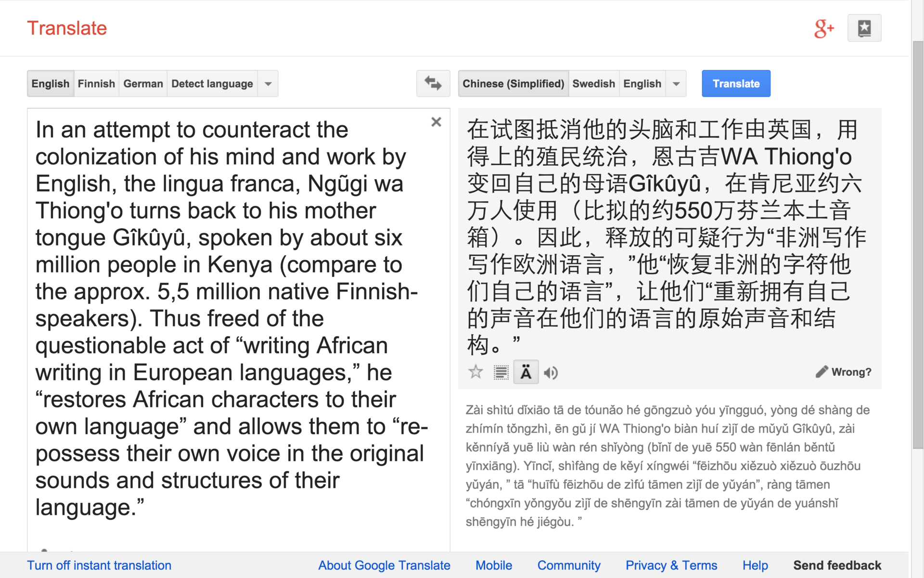This screenshot has height=578, width=924.
Task: Click the Wrong? pencil edit icon
Action: click(x=821, y=371)
